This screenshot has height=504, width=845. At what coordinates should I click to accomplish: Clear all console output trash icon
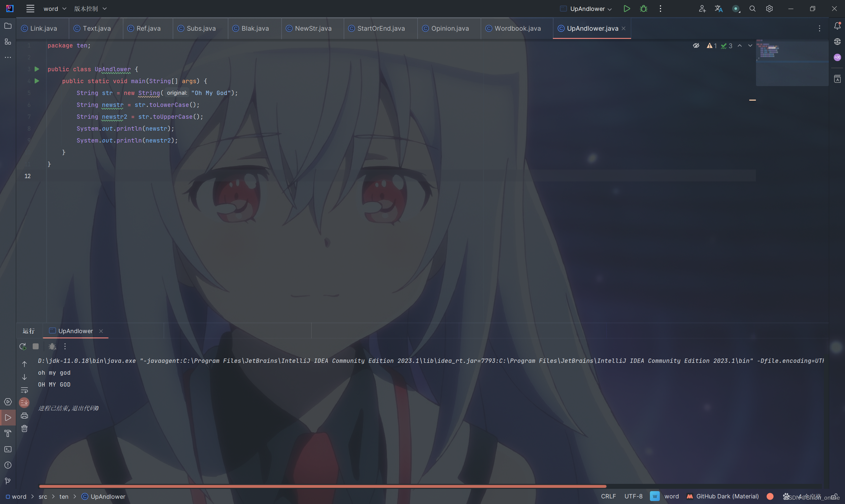point(24,428)
